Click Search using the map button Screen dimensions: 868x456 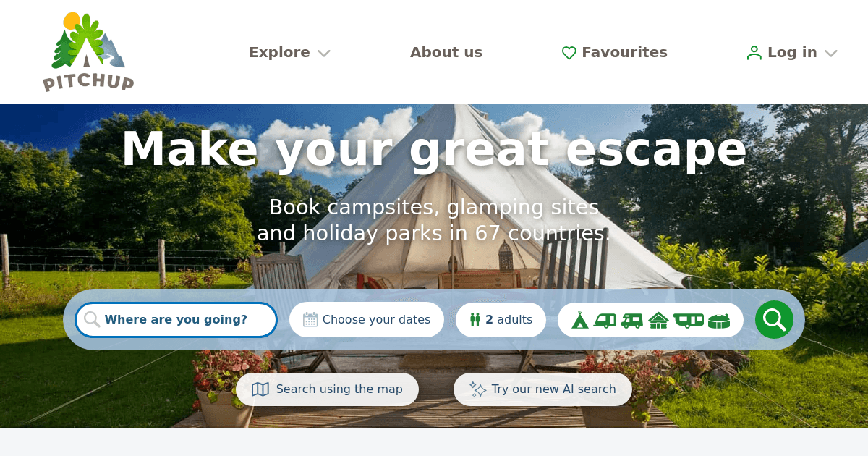(x=327, y=389)
